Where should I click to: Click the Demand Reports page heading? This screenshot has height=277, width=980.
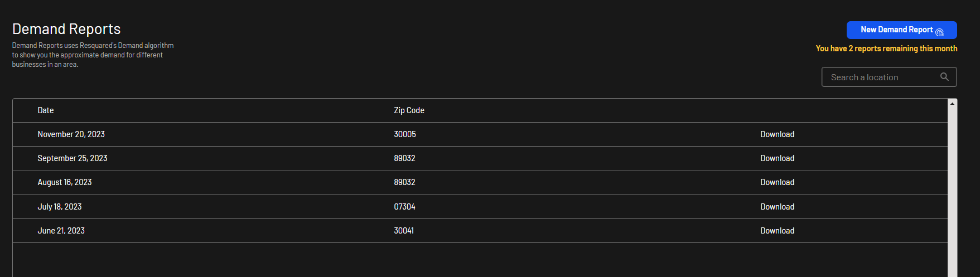point(66,29)
